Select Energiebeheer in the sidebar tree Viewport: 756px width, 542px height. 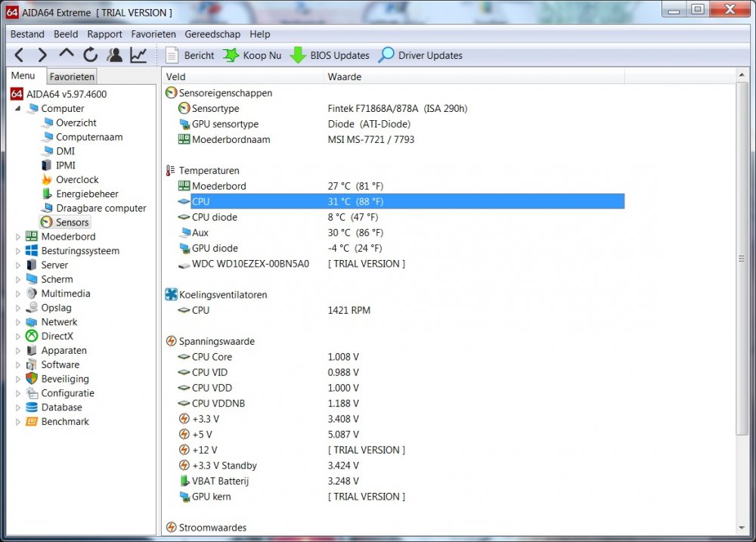pyautogui.click(x=87, y=194)
